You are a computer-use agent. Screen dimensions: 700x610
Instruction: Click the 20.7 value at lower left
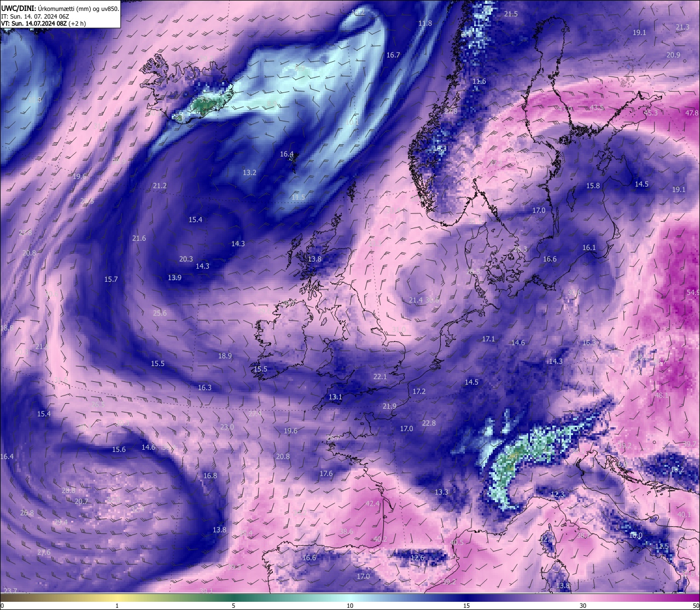tap(81, 501)
